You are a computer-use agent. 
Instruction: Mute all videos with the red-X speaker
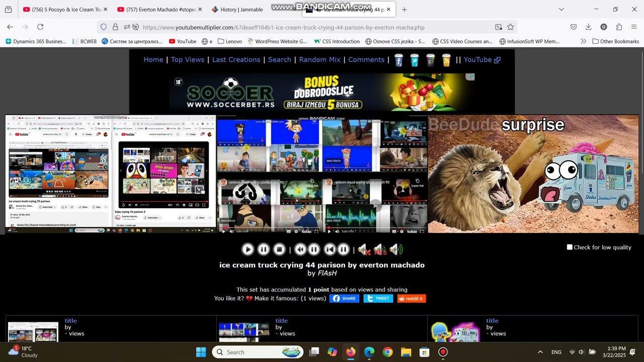364,249
